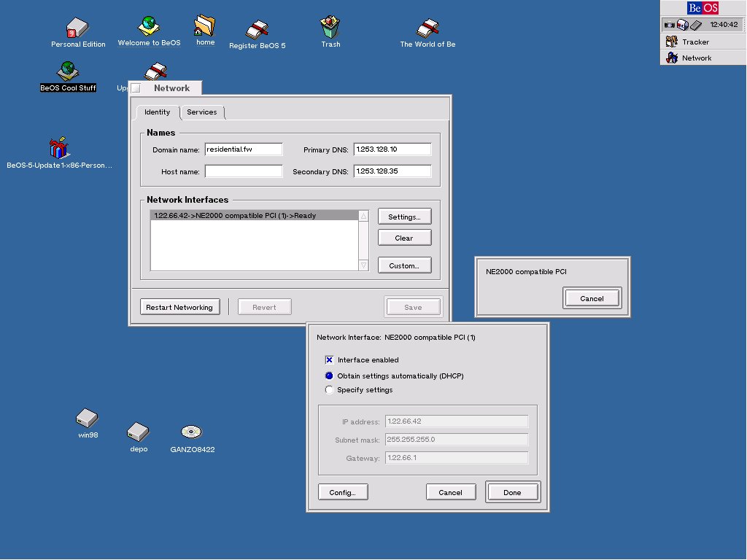Select the win98 drive icon

click(x=87, y=419)
